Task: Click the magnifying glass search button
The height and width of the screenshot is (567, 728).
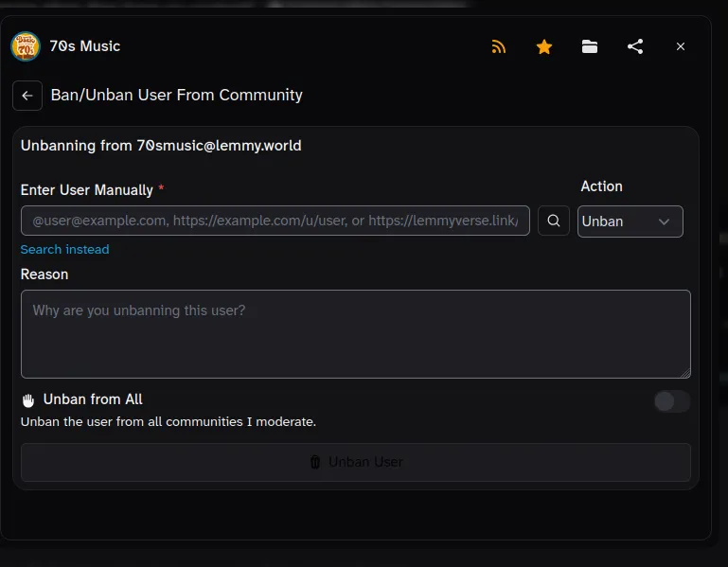Action: pos(554,221)
